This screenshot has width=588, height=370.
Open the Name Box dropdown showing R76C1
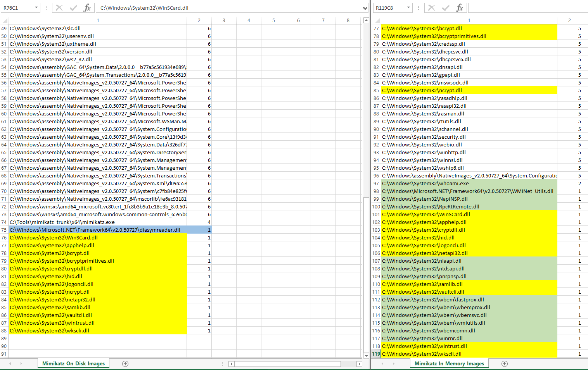36,8
